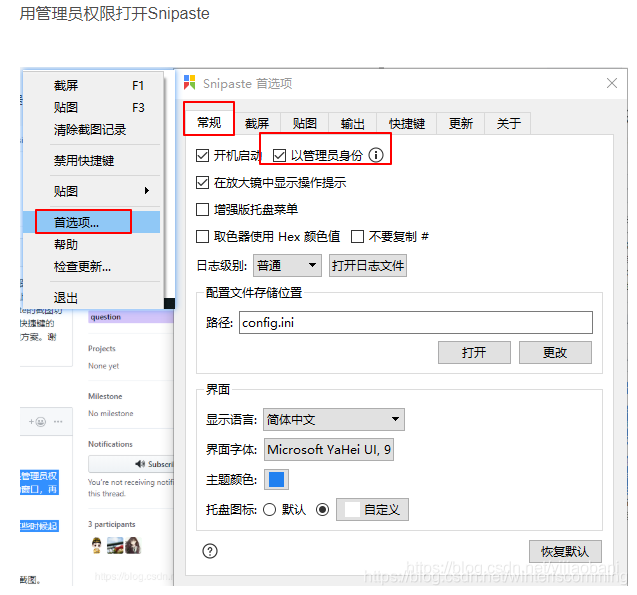Click the first participant avatar
Image resolution: width=637 pixels, height=595 pixels.
tap(96, 545)
